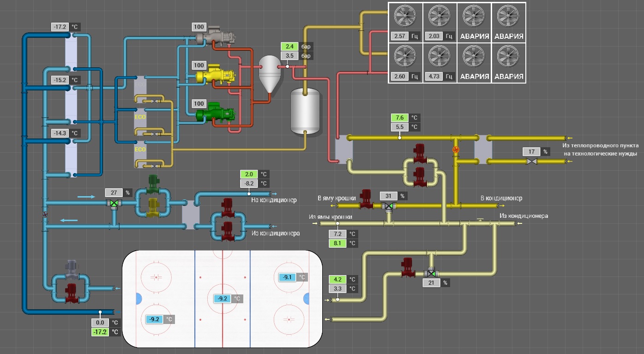Select the small orange valve on yellow pipe
Viewport: 644px width, 354px height.
[x=456, y=149]
